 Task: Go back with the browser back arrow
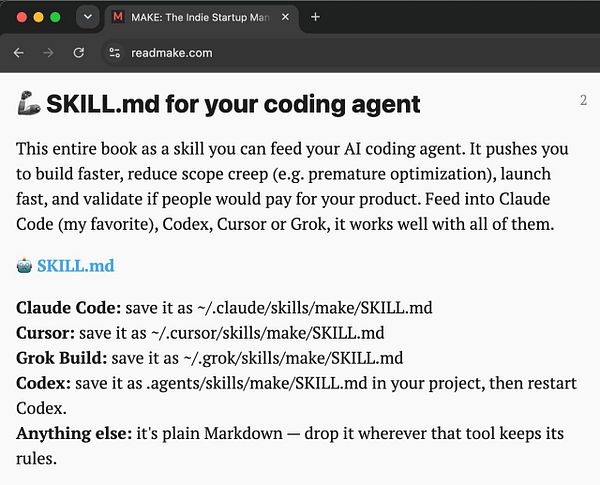click(18, 53)
